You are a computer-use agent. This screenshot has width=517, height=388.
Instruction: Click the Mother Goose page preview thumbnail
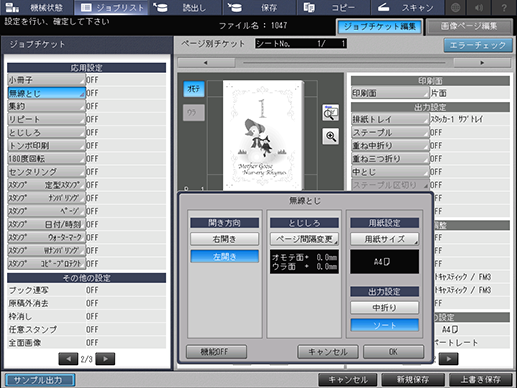[263, 135]
